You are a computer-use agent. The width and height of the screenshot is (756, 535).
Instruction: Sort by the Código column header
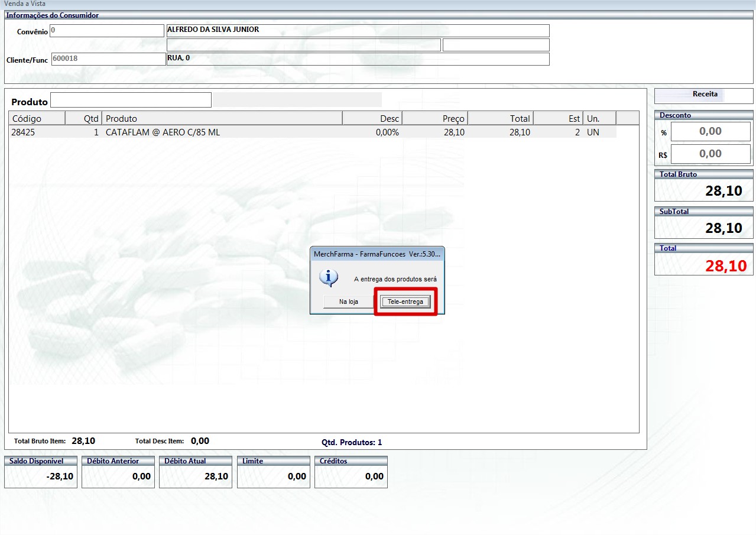[x=37, y=118]
